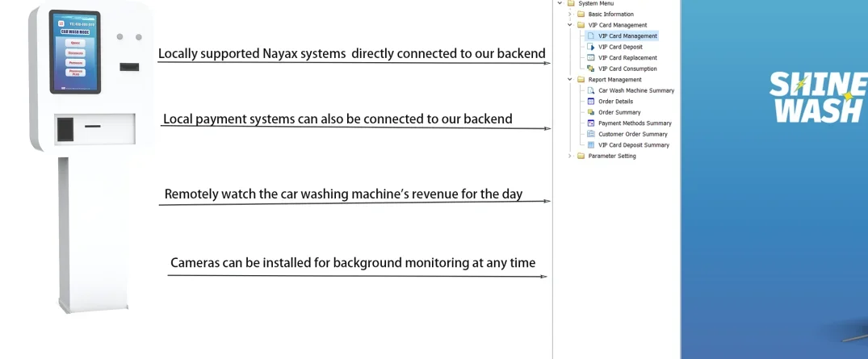Image resolution: width=868 pixels, height=359 pixels.
Task: Click the Payment Methods Summary icon
Action: (x=591, y=123)
